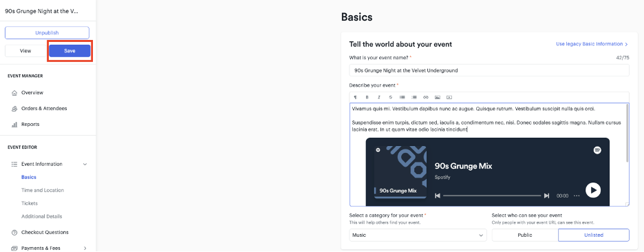Play the 90s Grunge Mix embed
This screenshot has height=252, width=644.
pos(593,190)
